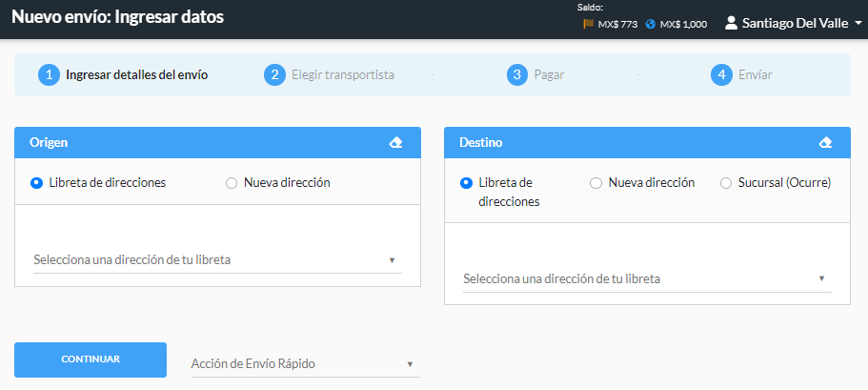Select Libreta de direcciones in Origen
This screenshot has height=390, width=868.
[37, 183]
